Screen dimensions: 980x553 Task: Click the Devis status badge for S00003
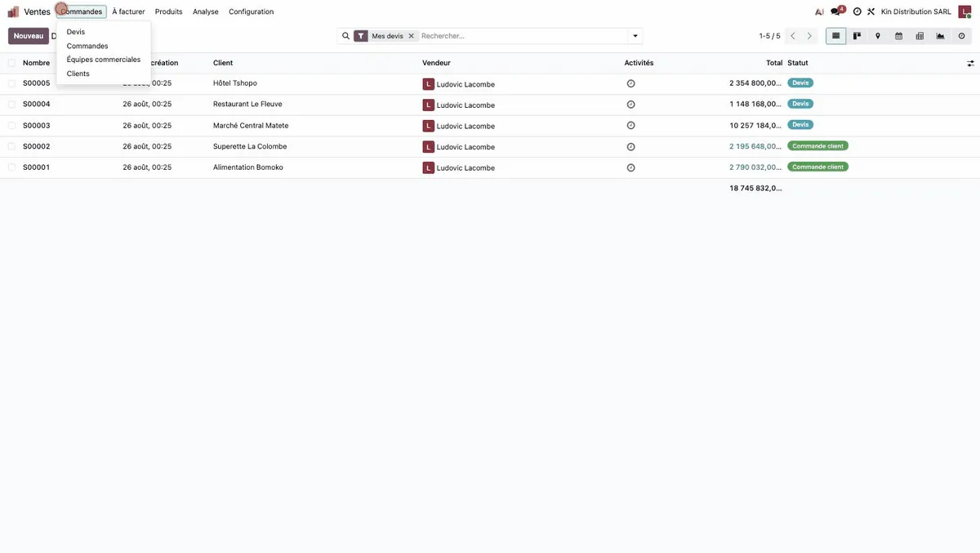(800, 125)
